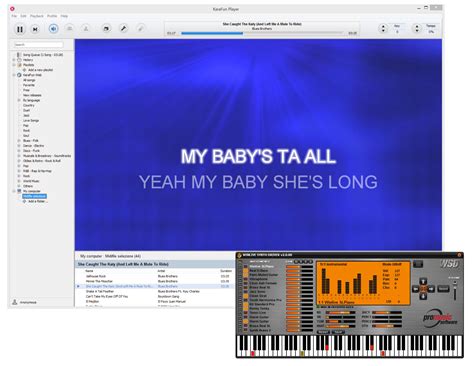
Task: Select Soul genre
Action: click(x=26, y=136)
